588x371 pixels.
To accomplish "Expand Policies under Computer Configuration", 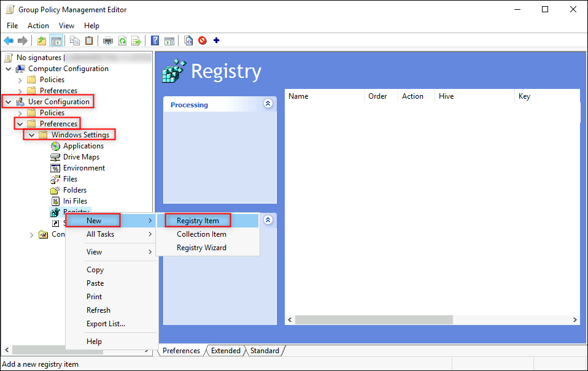I will pyautogui.click(x=20, y=80).
